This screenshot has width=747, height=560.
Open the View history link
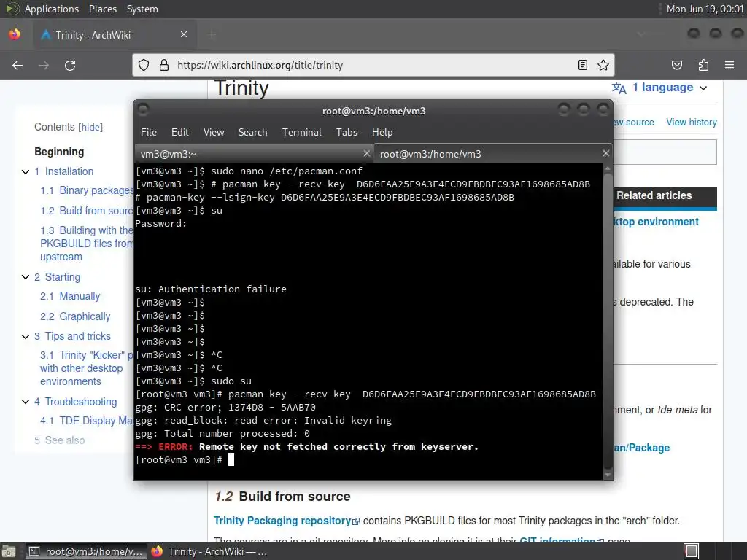[x=692, y=122]
